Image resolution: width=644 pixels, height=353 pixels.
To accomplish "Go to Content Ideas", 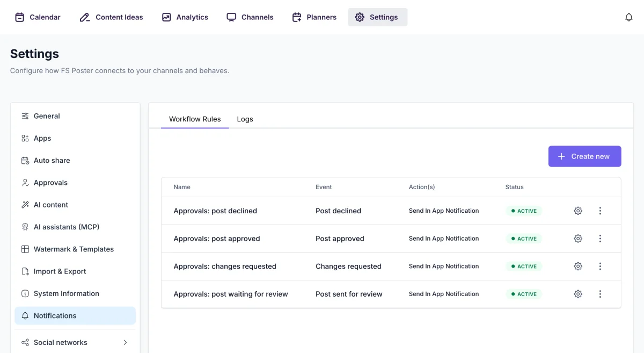I will pos(111,17).
